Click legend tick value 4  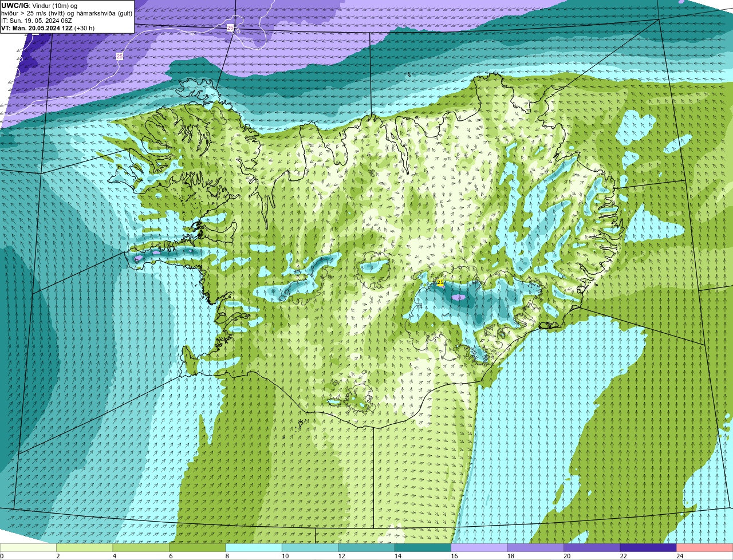coord(114,556)
